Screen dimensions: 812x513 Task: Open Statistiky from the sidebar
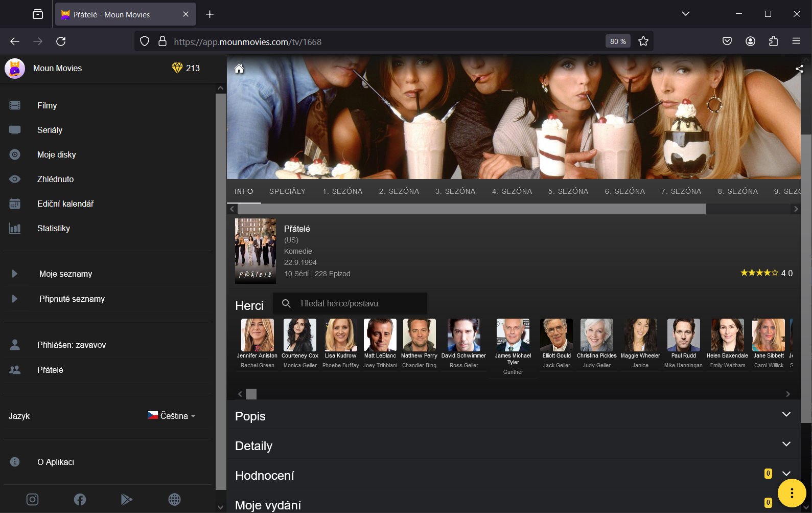click(x=54, y=228)
